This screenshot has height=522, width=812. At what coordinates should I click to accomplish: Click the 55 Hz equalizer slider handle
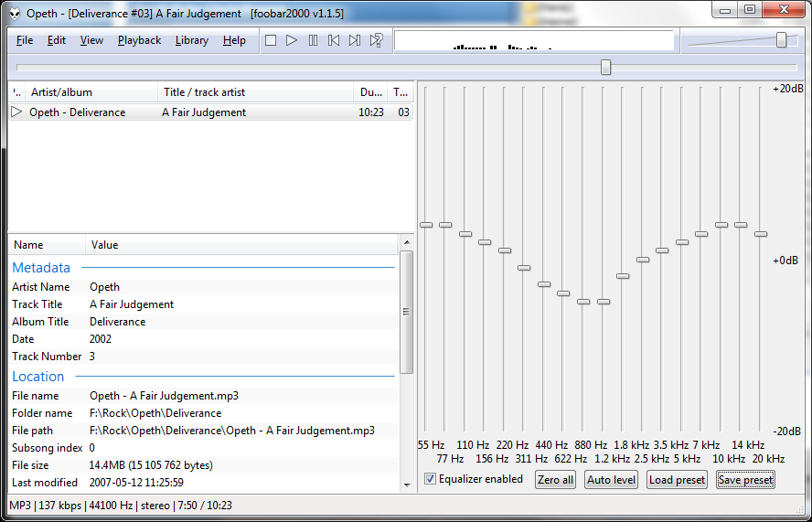(426, 225)
